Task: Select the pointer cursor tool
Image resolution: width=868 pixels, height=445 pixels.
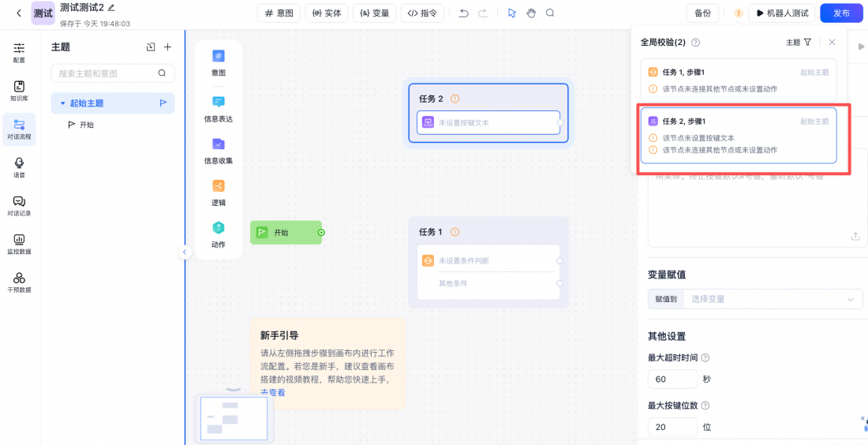Action: click(x=512, y=13)
